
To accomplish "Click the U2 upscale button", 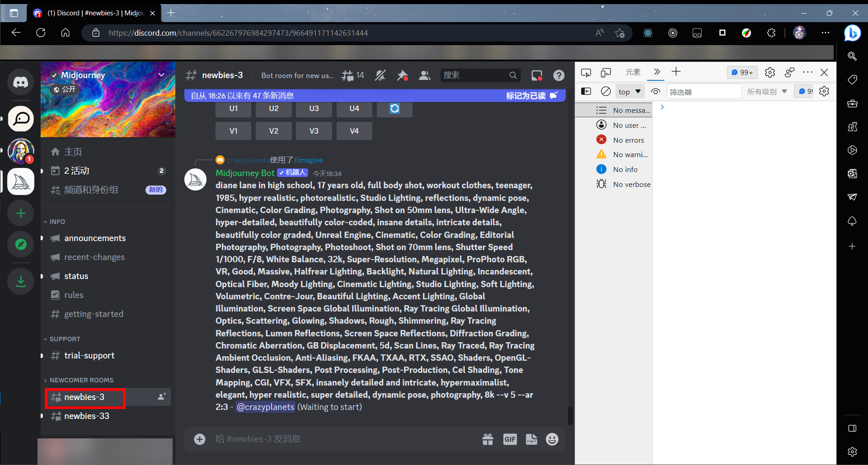I will [274, 108].
